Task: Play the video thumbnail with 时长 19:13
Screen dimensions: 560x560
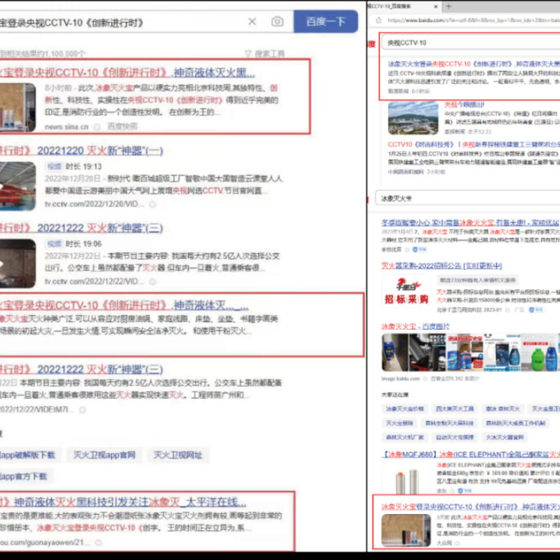Action: tap(18, 186)
